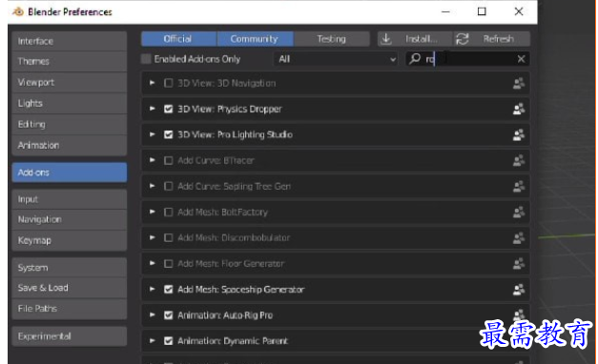Clear the add-on search field
Image resolution: width=598 pixels, height=364 pixels.
(x=521, y=59)
